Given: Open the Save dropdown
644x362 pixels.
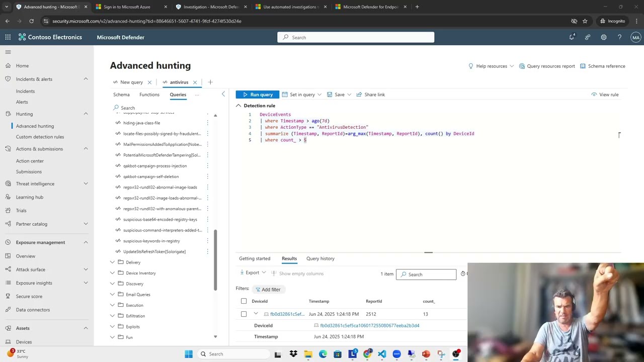Looking at the screenshot, I should [x=339, y=95].
